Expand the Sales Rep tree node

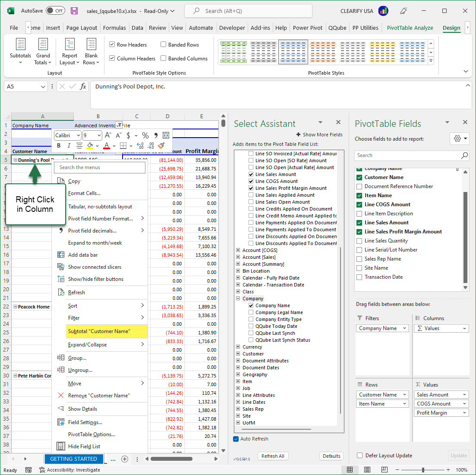[x=238, y=409]
